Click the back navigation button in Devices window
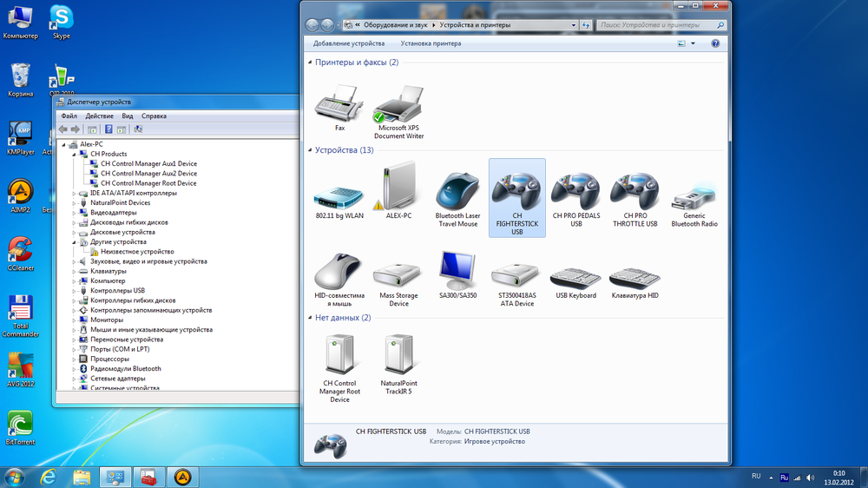This screenshot has height=488, width=868. [312, 25]
